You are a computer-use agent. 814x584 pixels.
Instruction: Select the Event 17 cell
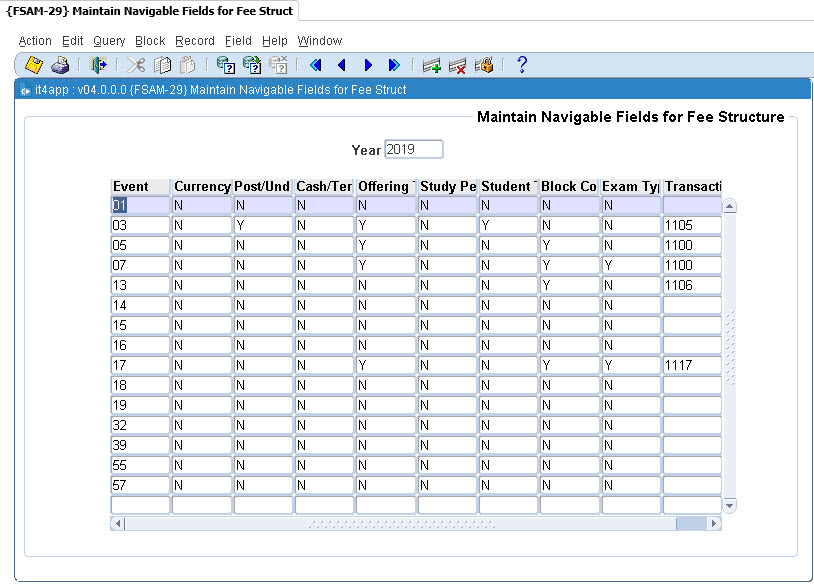(x=140, y=365)
